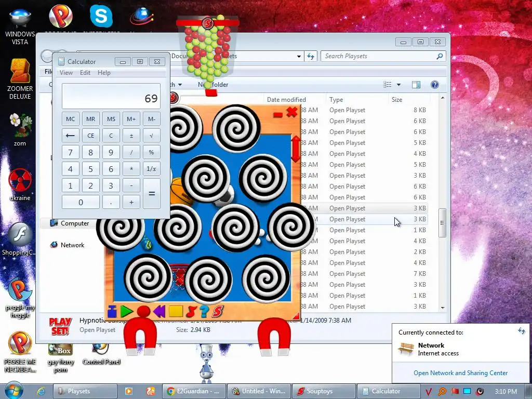Switch to E2Guardian taskbar button
Viewport: 532px width, 399px height.
(193, 391)
